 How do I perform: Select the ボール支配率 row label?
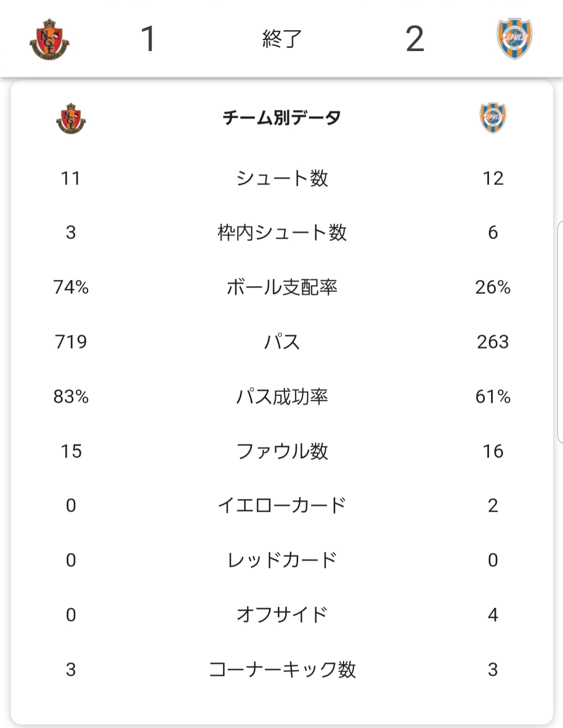tap(282, 287)
